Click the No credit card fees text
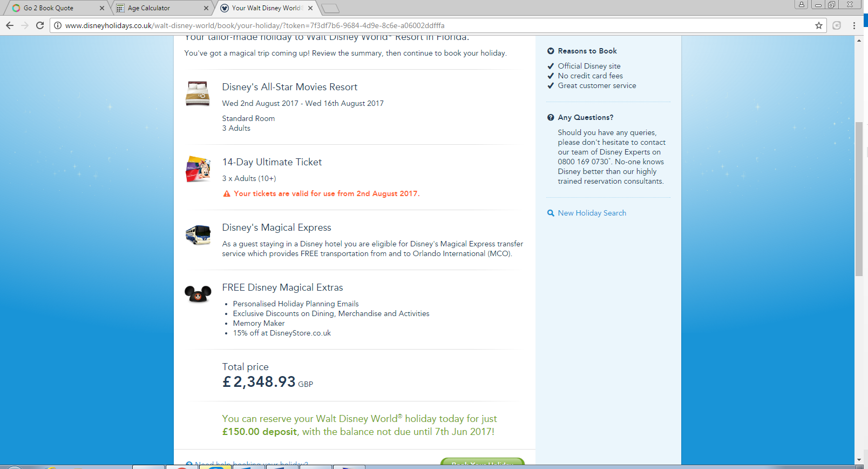Viewport: 868px width, 469px height. (591, 76)
